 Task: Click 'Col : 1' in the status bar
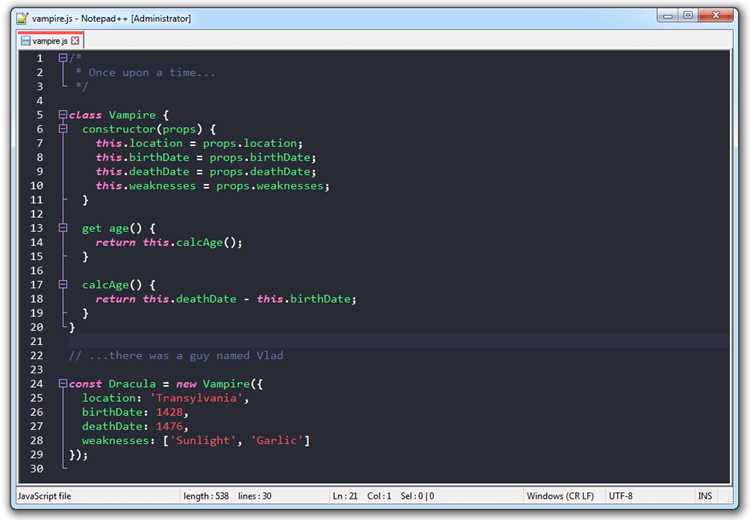pos(379,496)
